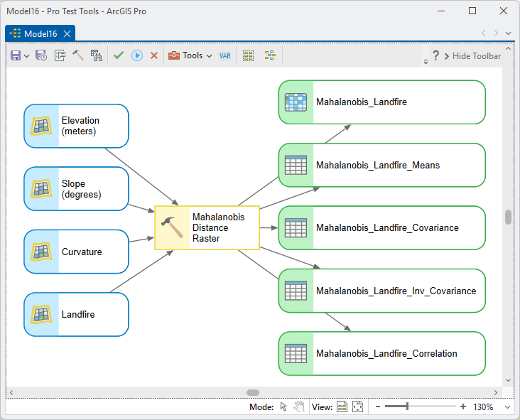The image size is (520, 420).
Task: Click the zoom slider handle
Action: click(x=407, y=406)
